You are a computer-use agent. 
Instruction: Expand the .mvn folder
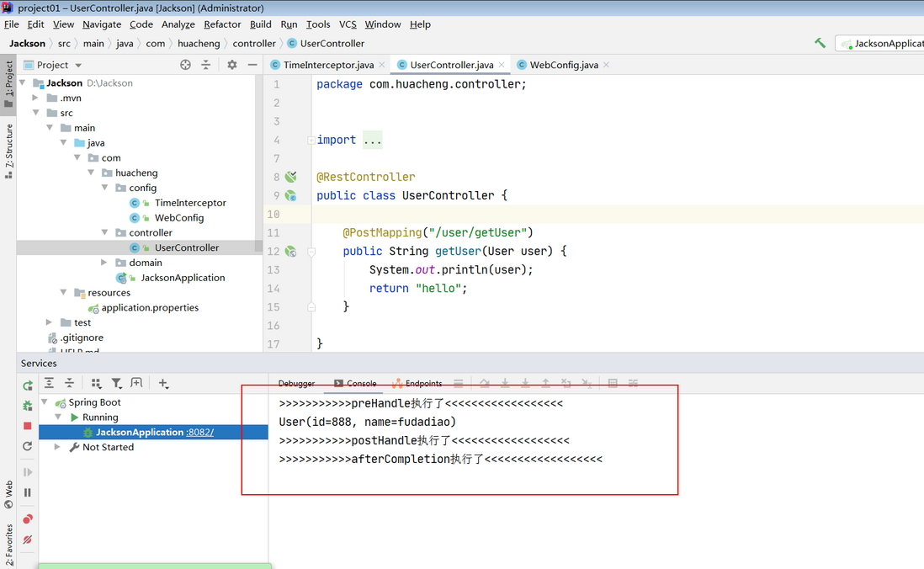pos(35,98)
